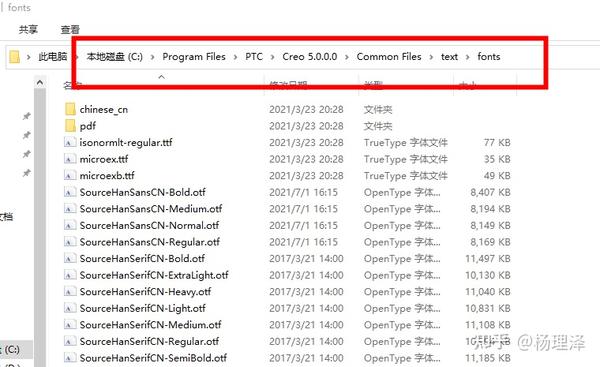Click the 10,130 KB size cell
Screen dimensions: 600x367
coord(488,275)
